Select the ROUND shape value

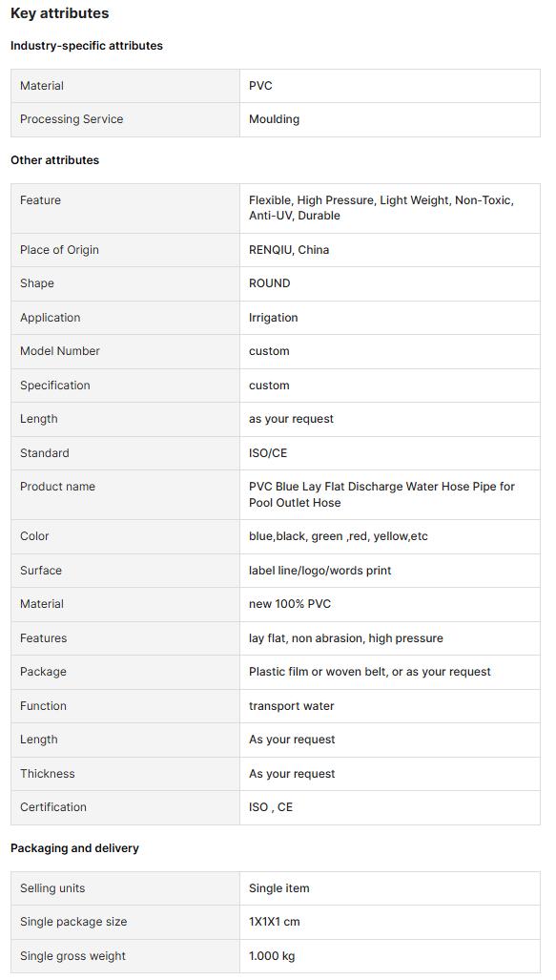pos(269,283)
